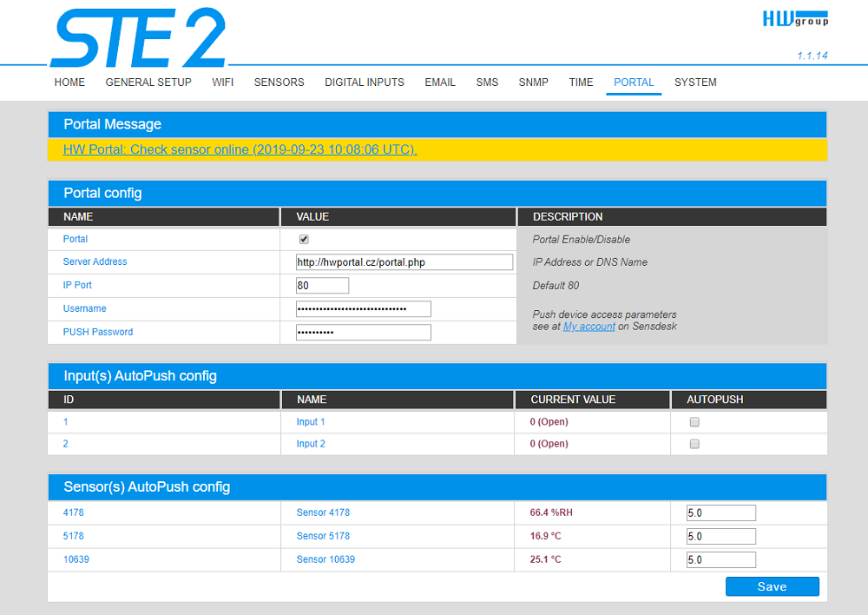Click Input 2 current value 0 (Open)
The width and height of the screenshot is (868, 615).
click(x=549, y=444)
